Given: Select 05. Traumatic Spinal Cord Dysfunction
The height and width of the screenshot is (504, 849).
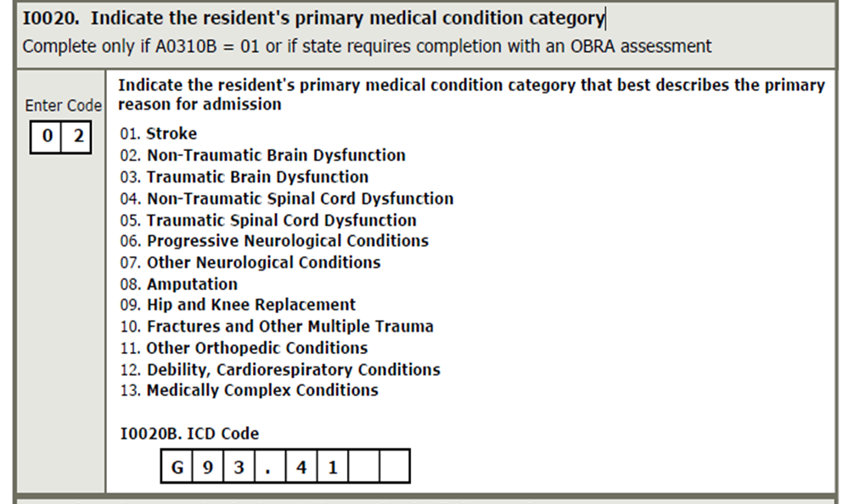Looking at the screenshot, I should [x=268, y=221].
